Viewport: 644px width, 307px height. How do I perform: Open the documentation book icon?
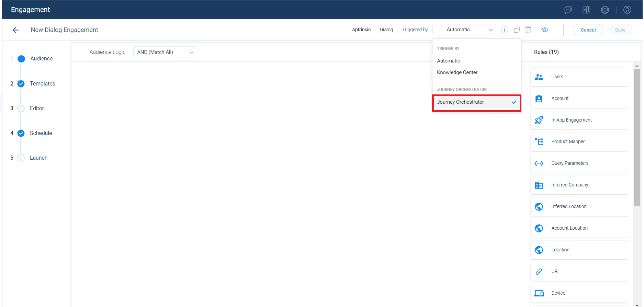(x=586, y=10)
